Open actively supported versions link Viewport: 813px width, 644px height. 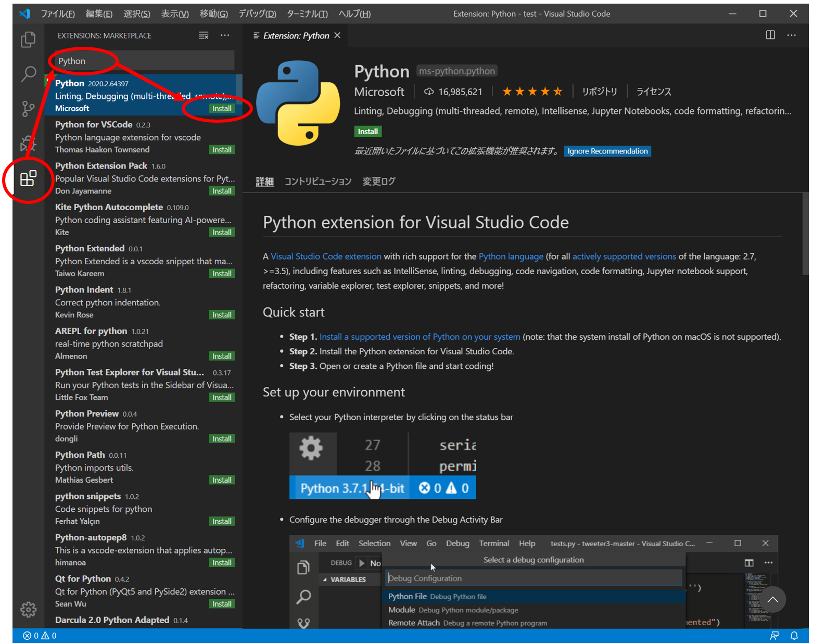click(624, 256)
